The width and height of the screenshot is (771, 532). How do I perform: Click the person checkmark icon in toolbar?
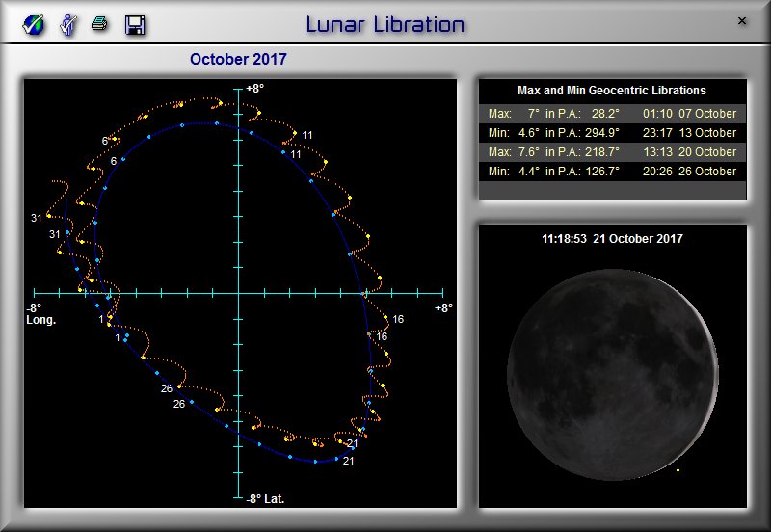pos(68,24)
